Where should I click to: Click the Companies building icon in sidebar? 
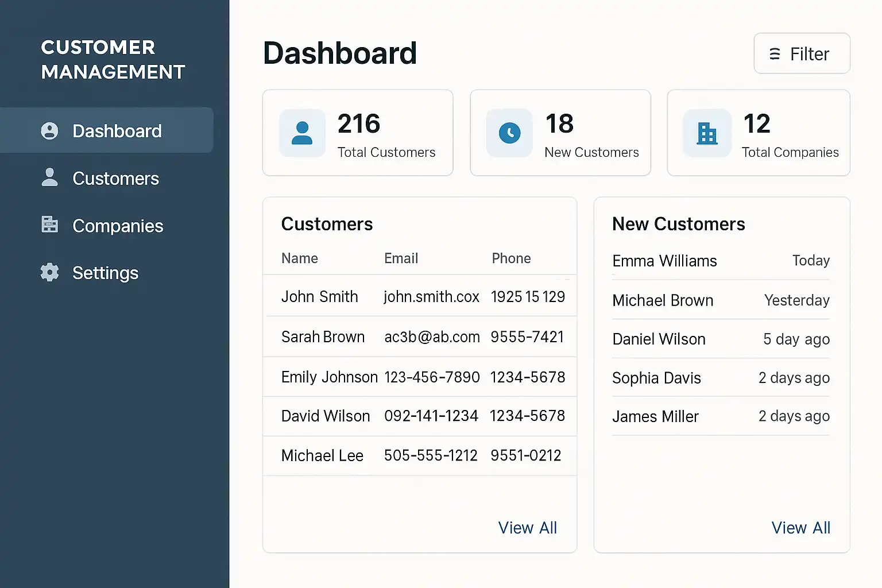(50, 225)
